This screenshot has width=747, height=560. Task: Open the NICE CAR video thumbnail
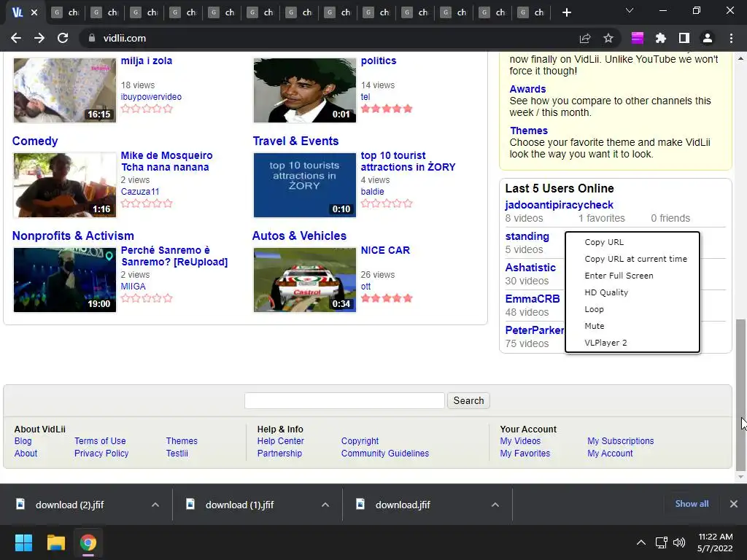[305, 279]
